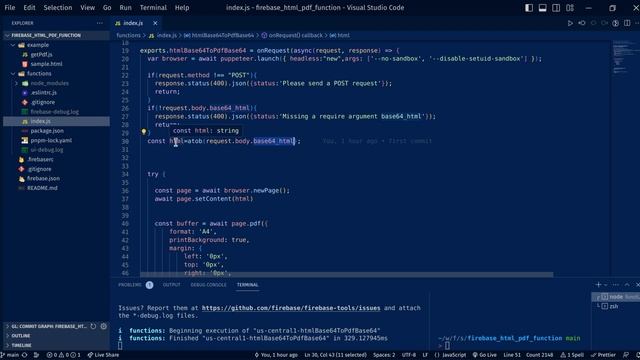Open the View menu
640x360 pixels.
tap(87, 8)
